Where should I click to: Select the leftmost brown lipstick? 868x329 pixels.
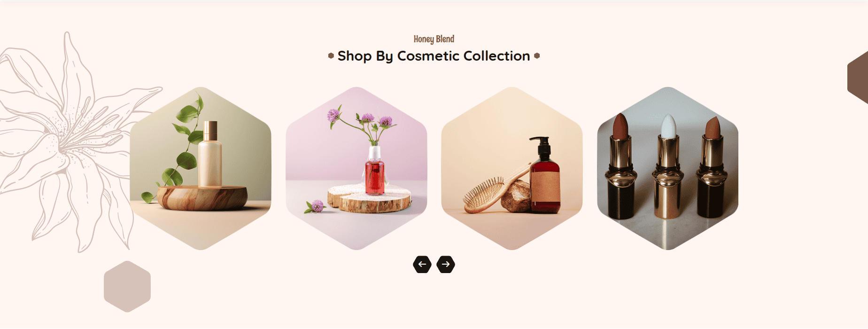tap(621, 167)
